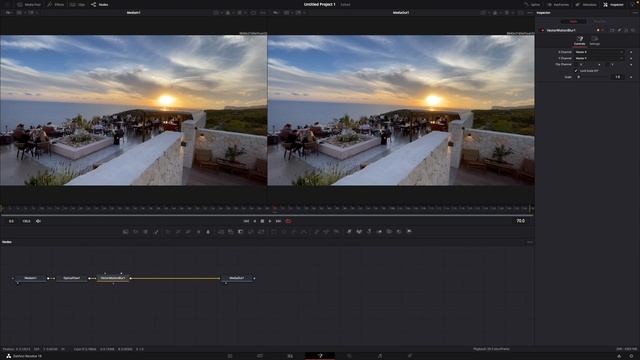Switch to the Tools tab in Inspector
This screenshot has width=640, height=360.
coord(573,21)
